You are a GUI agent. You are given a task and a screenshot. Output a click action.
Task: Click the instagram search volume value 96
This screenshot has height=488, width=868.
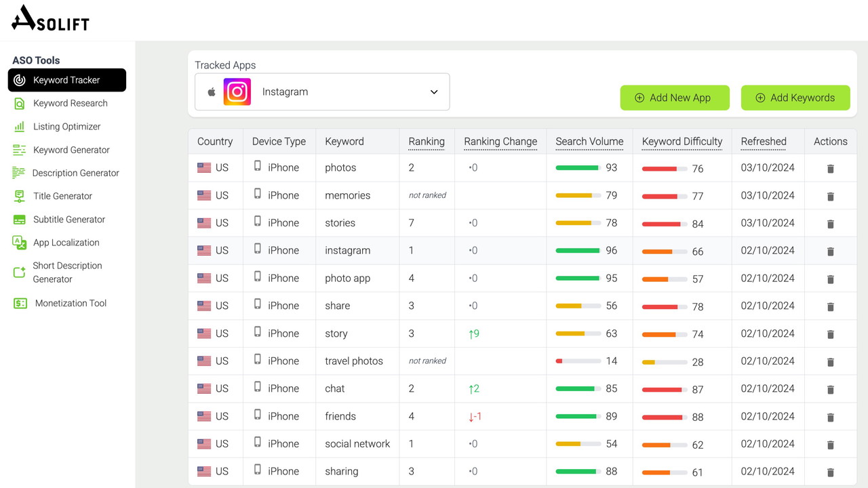612,250
